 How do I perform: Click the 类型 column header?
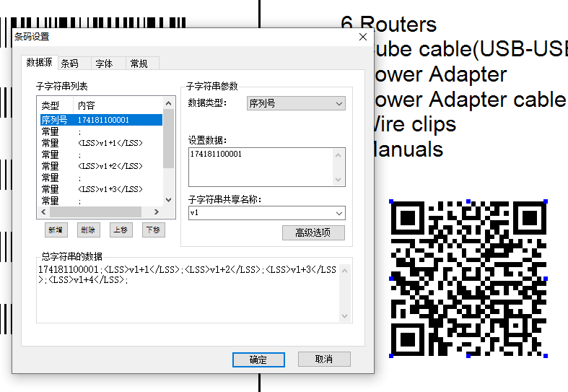point(55,105)
